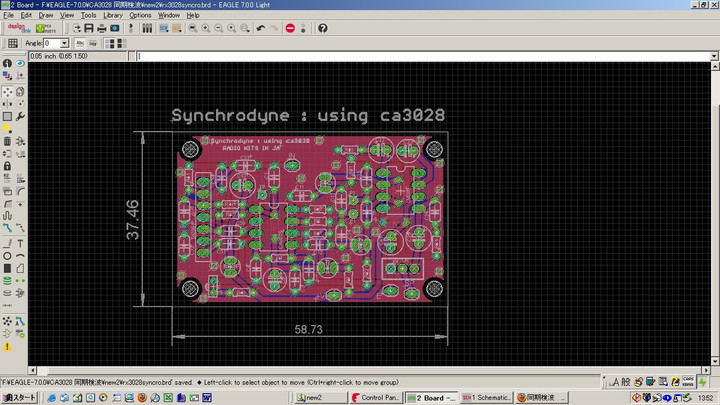The height and width of the screenshot is (405, 720).
Task: Click the Save icon in the toolbar
Action: coord(89,28)
